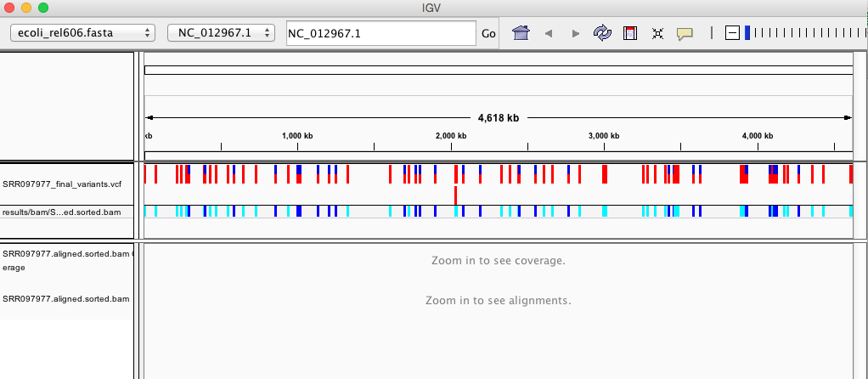Toggle the yellow popup behavior speech bubble
Screen dimensions: 868x379
point(685,33)
